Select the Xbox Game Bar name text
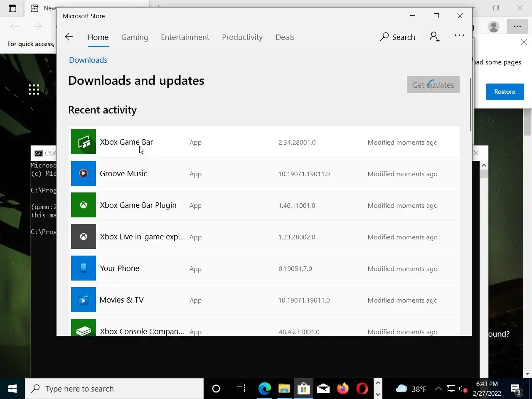The width and height of the screenshot is (532, 399). [126, 142]
